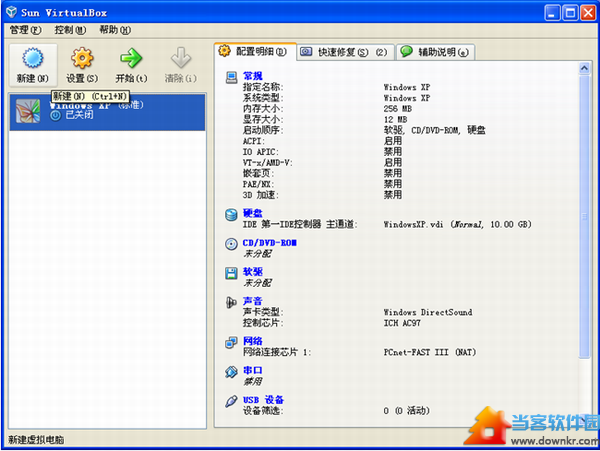The image size is (600, 451).
Task: Open the USB 设备 section link
Action: click(263, 400)
